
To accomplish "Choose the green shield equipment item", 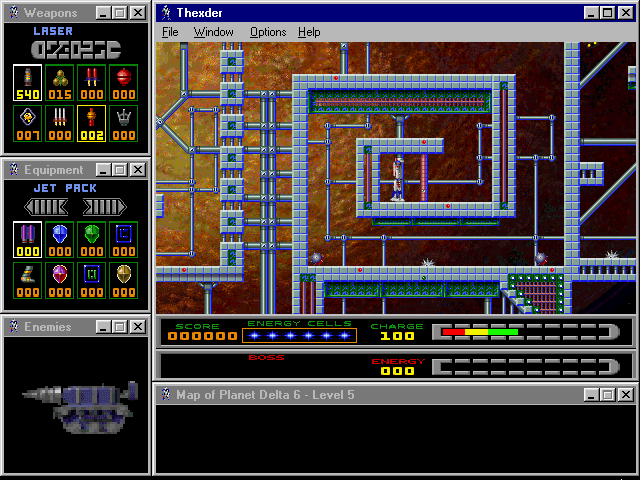I will 91,240.
